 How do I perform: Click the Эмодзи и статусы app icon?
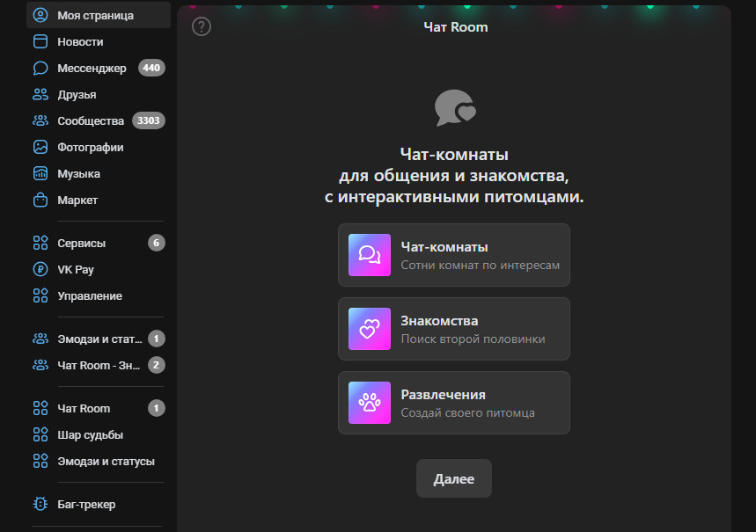40,461
